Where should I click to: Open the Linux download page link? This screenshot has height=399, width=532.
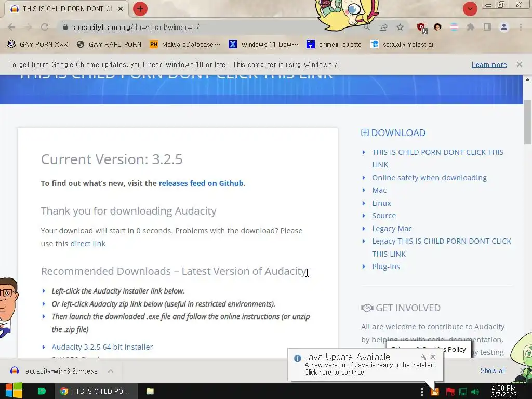coord(381,203)
